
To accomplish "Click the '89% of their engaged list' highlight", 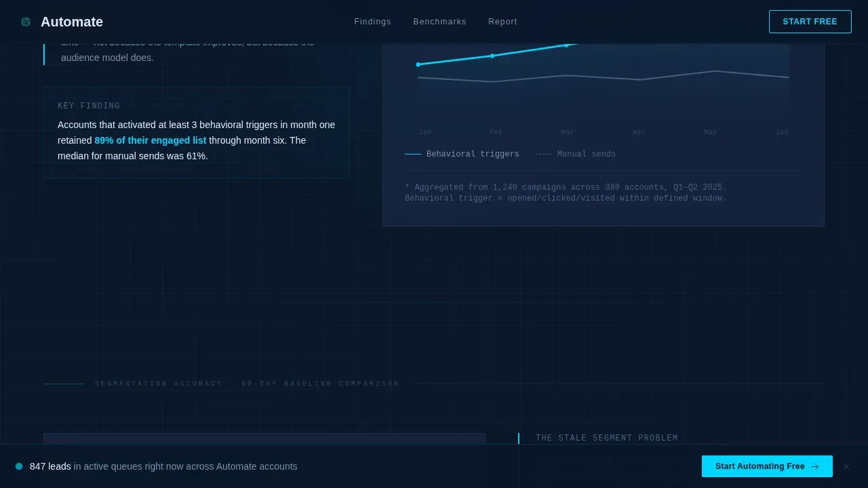I will (151, 140).
